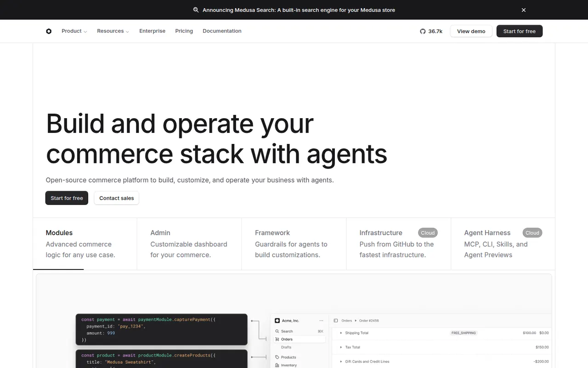Click Drafts in the dashboard sidebar
This screenshot has width=588, height=368.
point(286,347)
